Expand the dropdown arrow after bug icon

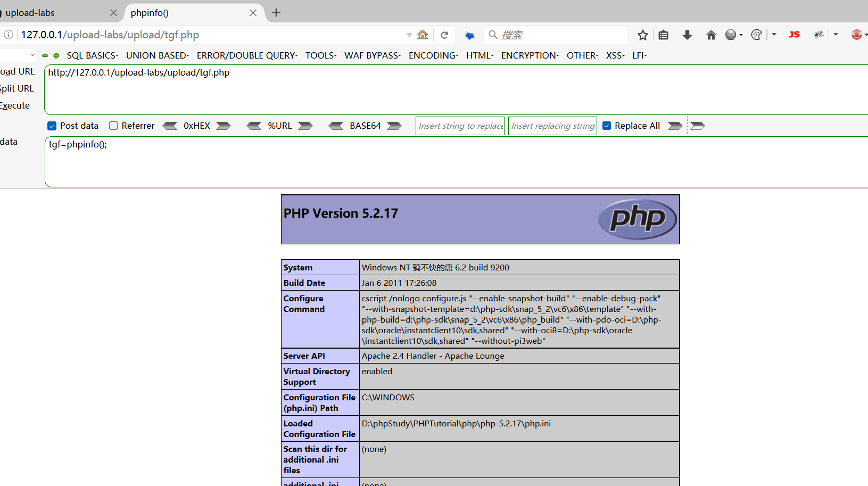pyautogui.click(x=836, y=35)
